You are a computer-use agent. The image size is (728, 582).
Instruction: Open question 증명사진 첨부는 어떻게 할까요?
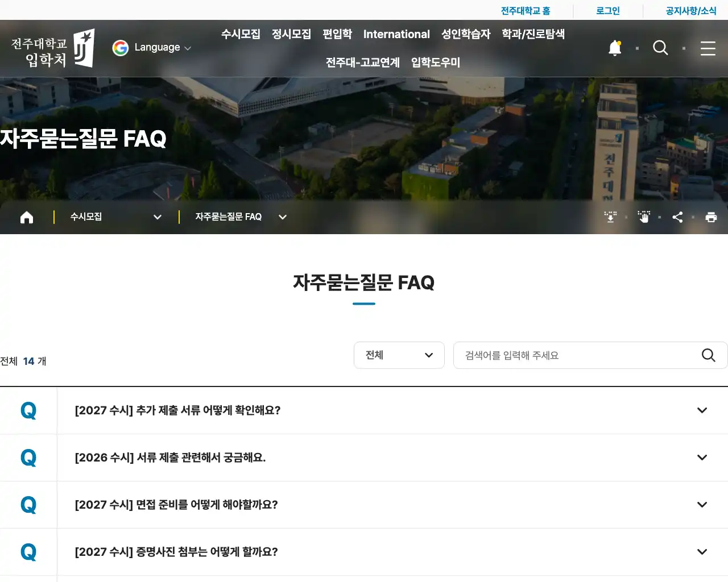point(176,552)
